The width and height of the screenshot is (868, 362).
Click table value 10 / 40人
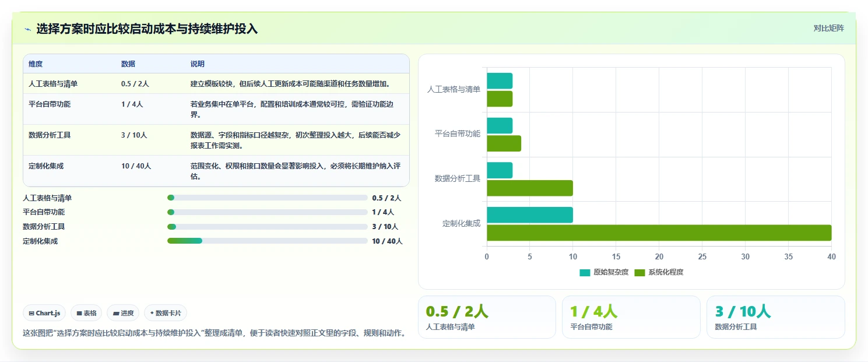pyautogui.click(x=136, y=166)
